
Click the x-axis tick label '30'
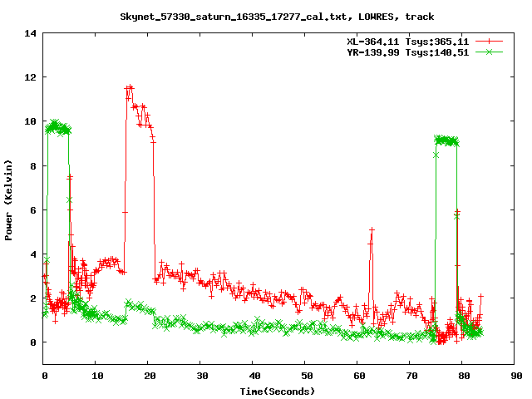tap(202, 376)
